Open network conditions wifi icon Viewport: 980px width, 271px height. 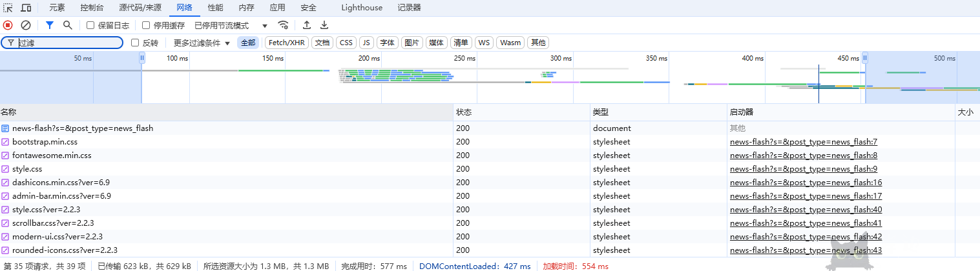pos(283,25)
